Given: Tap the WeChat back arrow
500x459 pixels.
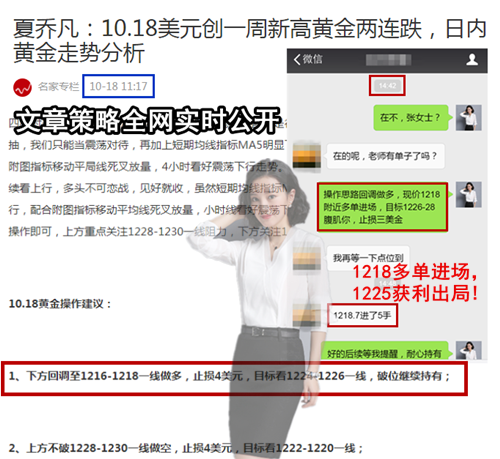Looking at the screenshot, I should [x=297, y=60].
